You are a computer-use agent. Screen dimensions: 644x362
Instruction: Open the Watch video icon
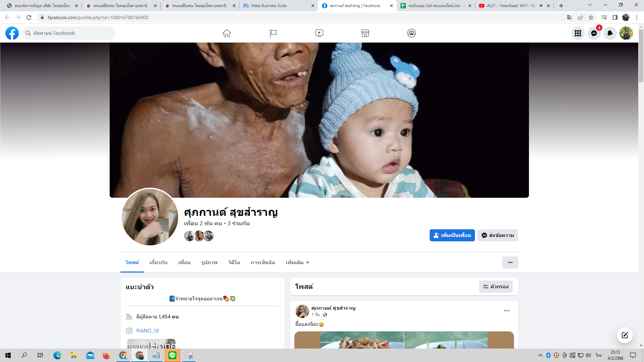(319, 33)
